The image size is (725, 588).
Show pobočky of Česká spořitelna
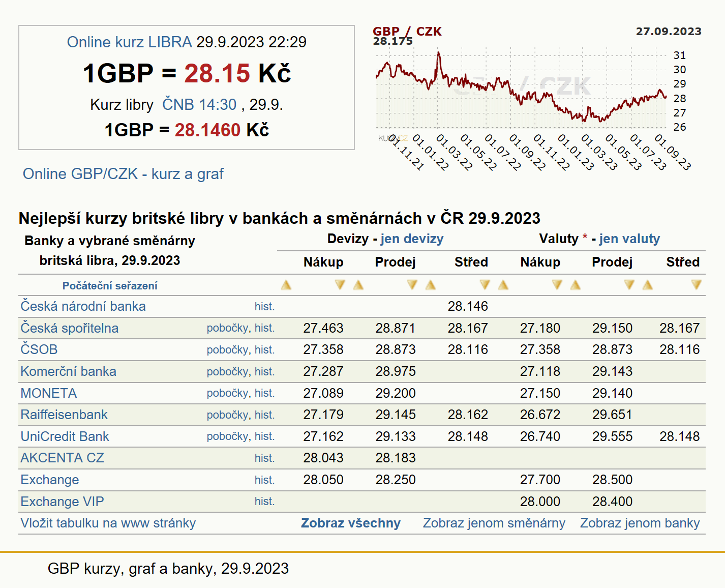pos(227,328)
